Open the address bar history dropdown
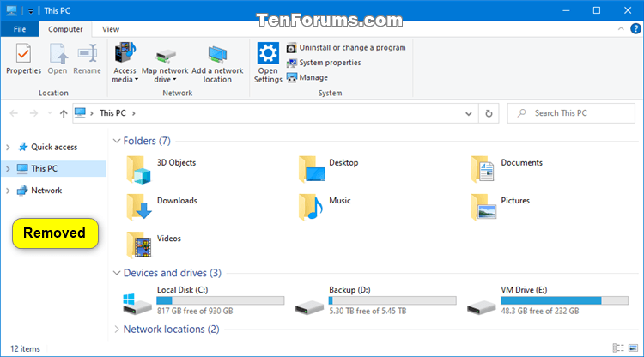 coord(468,113)
